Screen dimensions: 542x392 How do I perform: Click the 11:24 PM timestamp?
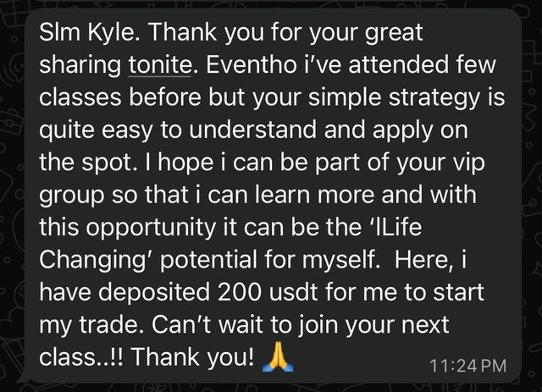tap(467, 366)
